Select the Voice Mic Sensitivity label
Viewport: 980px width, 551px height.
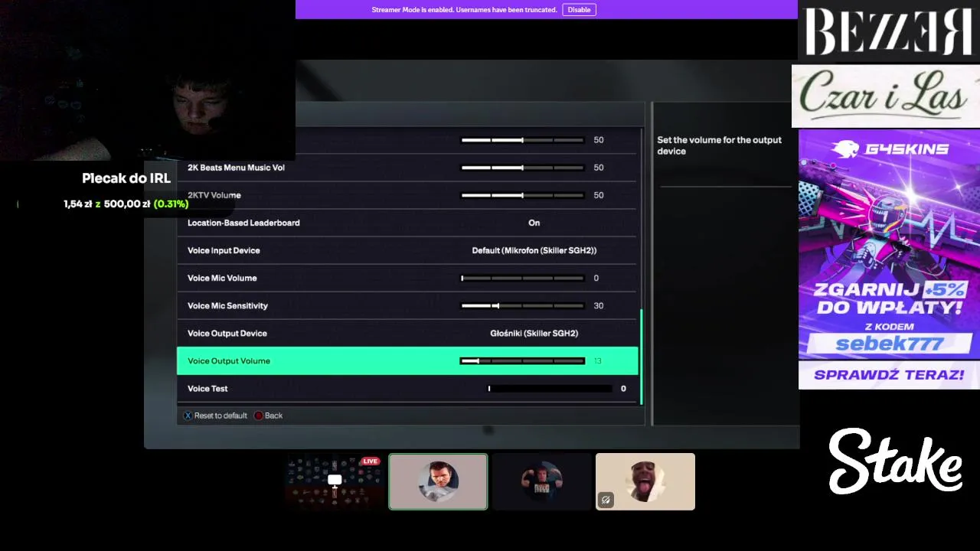click(x=227, y=306)
